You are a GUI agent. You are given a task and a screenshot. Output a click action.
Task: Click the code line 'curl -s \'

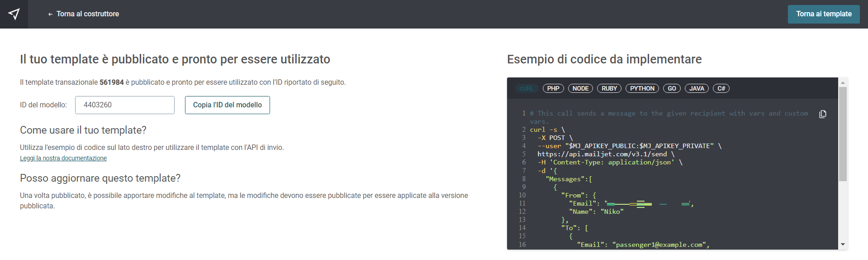pyautogui.click(x=547, y=130)
